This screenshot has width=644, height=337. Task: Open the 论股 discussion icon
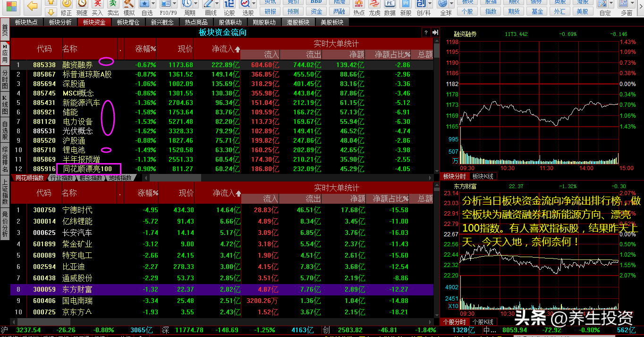(229, 4)
